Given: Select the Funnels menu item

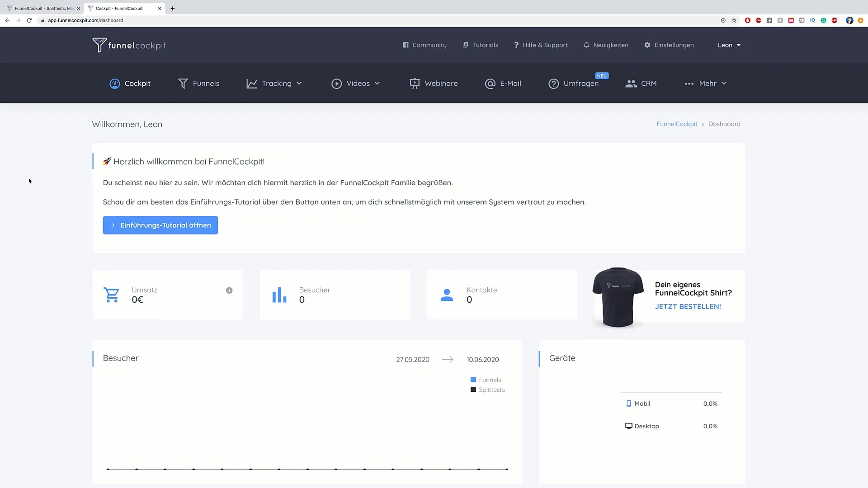Looking at the screenshot, I should pyautogui.click(x=198, y=84).
